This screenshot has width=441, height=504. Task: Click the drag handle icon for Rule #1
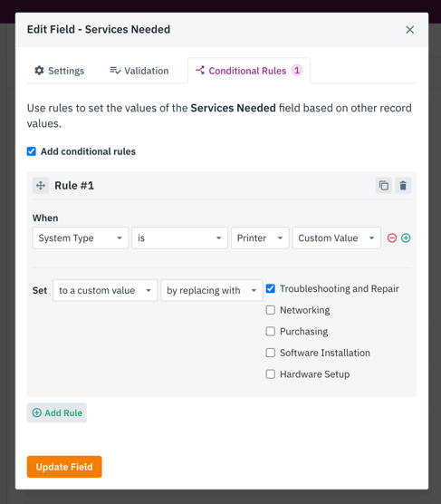pos(41,186)
